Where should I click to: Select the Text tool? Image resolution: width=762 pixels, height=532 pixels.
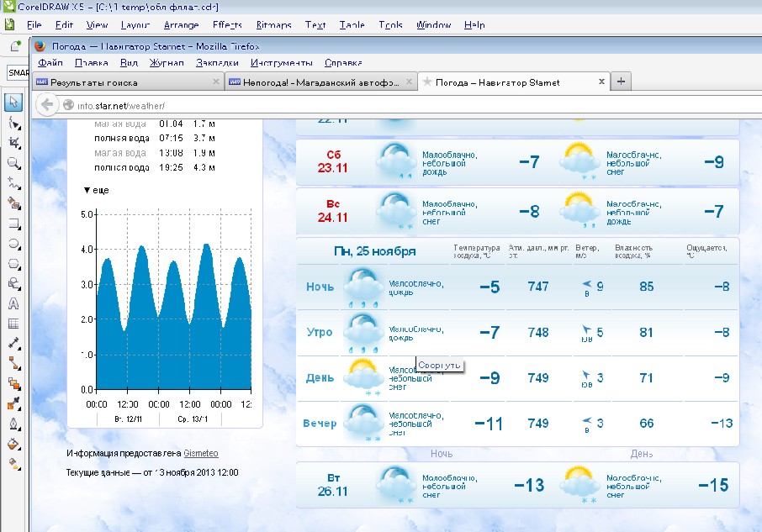click(x=13, y=303)
